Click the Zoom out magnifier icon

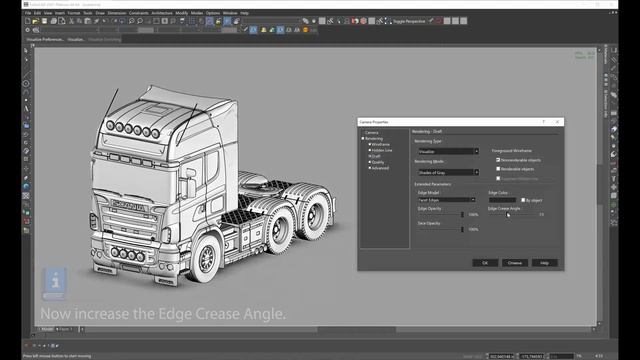(140, 21)
